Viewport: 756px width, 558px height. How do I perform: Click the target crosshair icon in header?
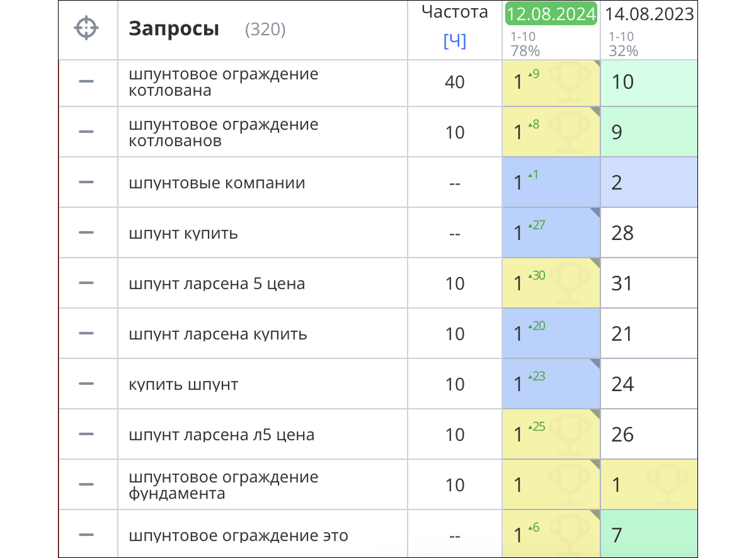click(x=87, y=29)
